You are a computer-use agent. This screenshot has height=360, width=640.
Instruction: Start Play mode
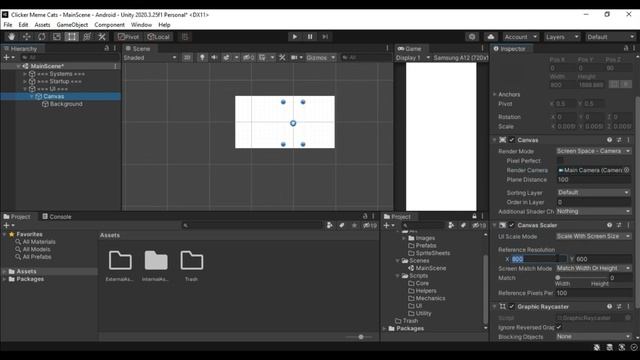295,37
